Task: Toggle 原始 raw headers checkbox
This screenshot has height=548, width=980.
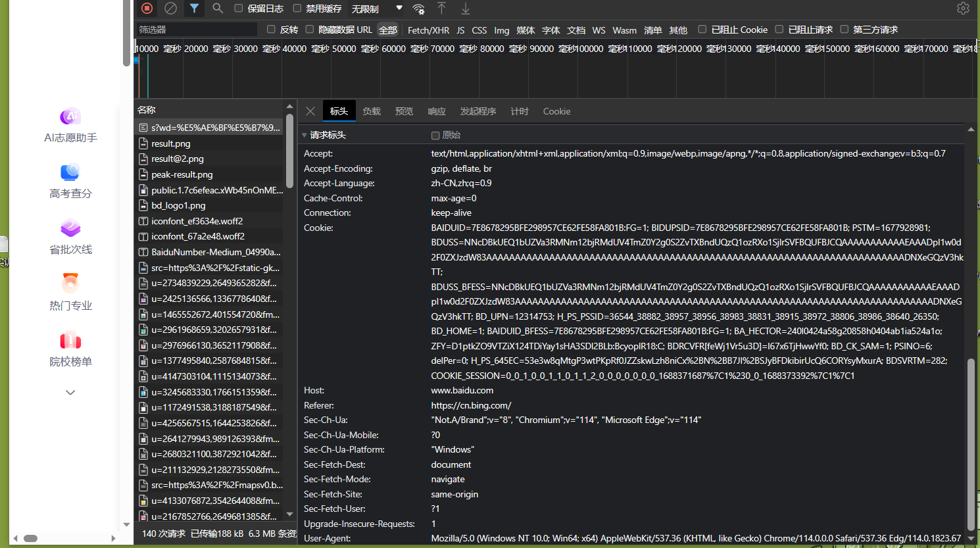Action: point(435,136)
